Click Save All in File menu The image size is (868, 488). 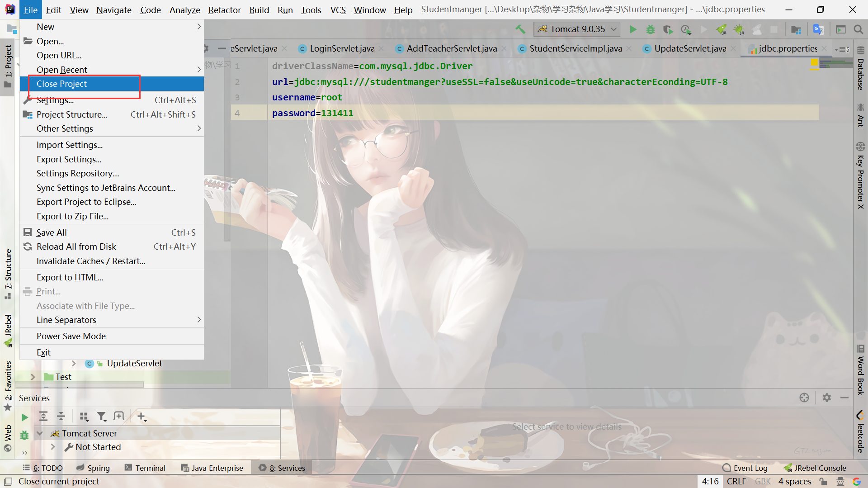[112, 232]
